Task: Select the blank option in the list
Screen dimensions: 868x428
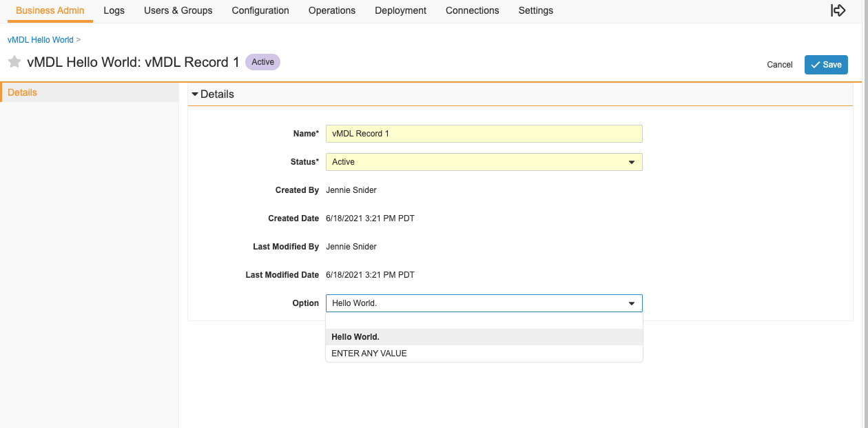Action: pos(484,322)
